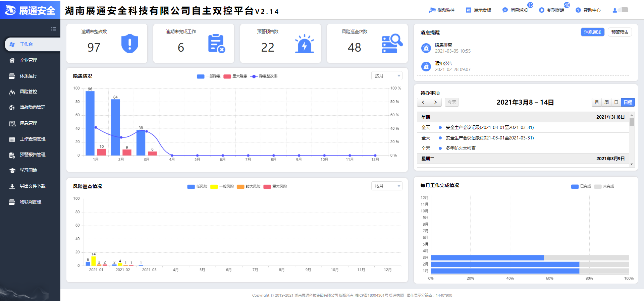The width and height of the screenshot is (644, 301).
Task: Click the alarm light icon in 预警预告数 card
Action: (304, 44)
